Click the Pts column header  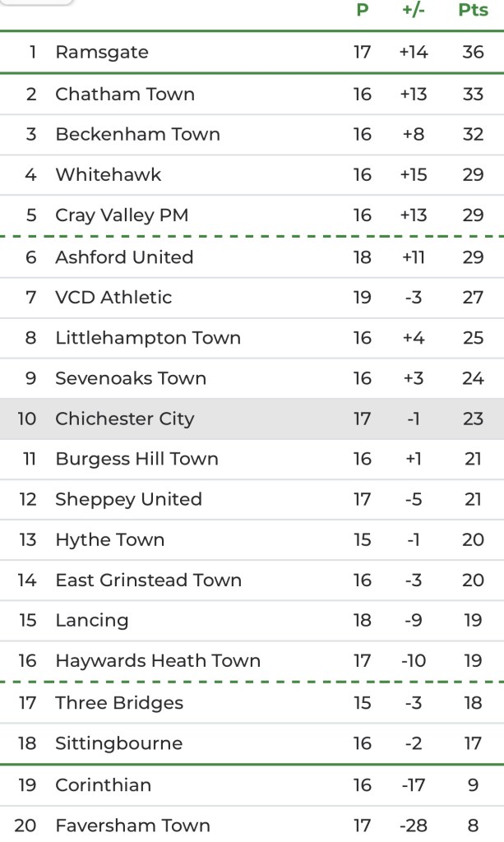[x=473, y=11]
